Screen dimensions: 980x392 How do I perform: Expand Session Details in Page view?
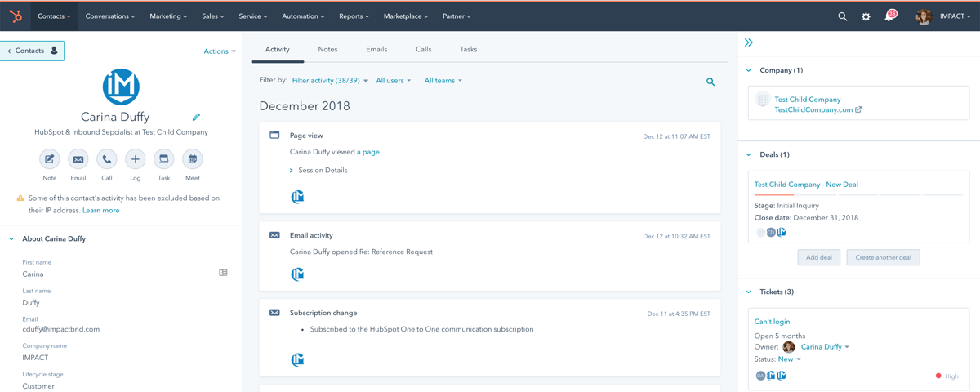click(x=318, y=171)
